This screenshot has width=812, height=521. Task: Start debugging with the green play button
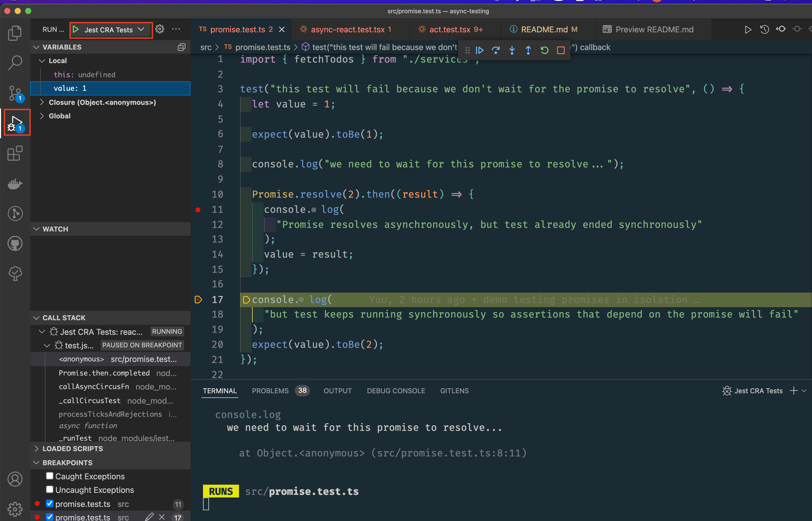[x=76, y=29]
